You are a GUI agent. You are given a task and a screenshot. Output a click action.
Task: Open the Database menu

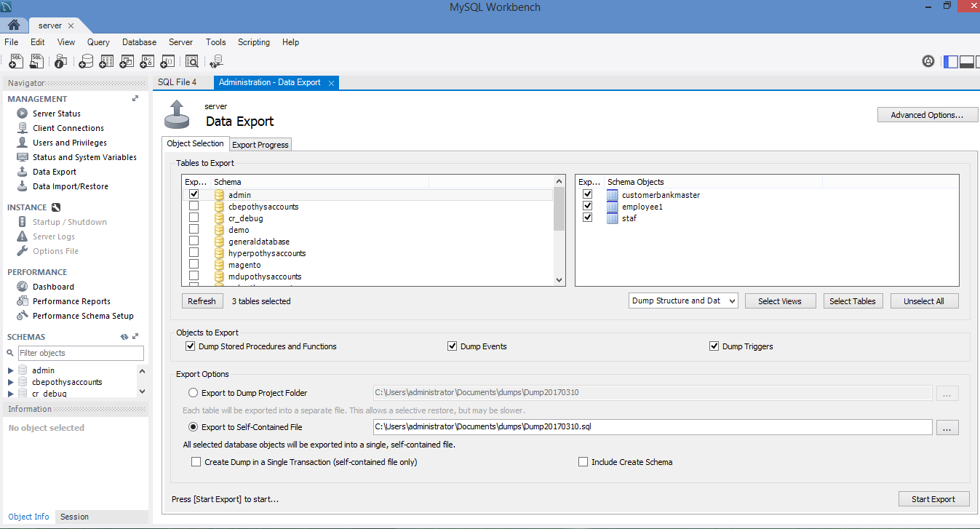click(139, 42)
